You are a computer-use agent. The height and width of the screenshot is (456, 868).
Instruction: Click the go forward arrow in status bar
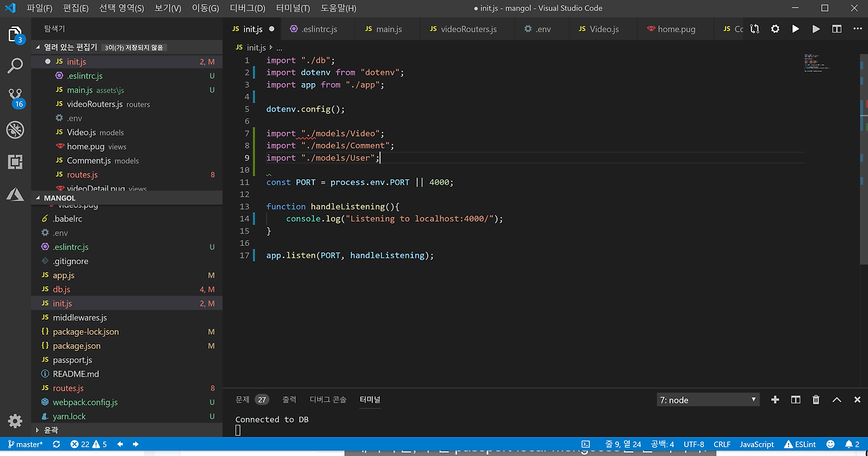[136, 444]
